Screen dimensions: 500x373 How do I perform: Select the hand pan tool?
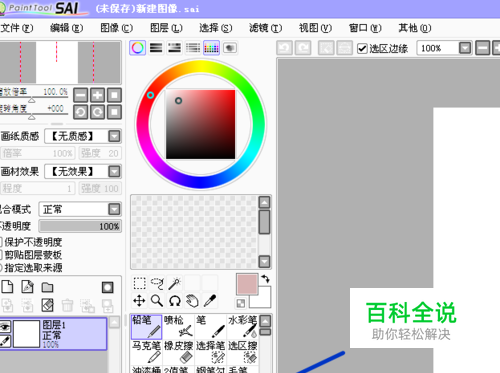point(192,301)
